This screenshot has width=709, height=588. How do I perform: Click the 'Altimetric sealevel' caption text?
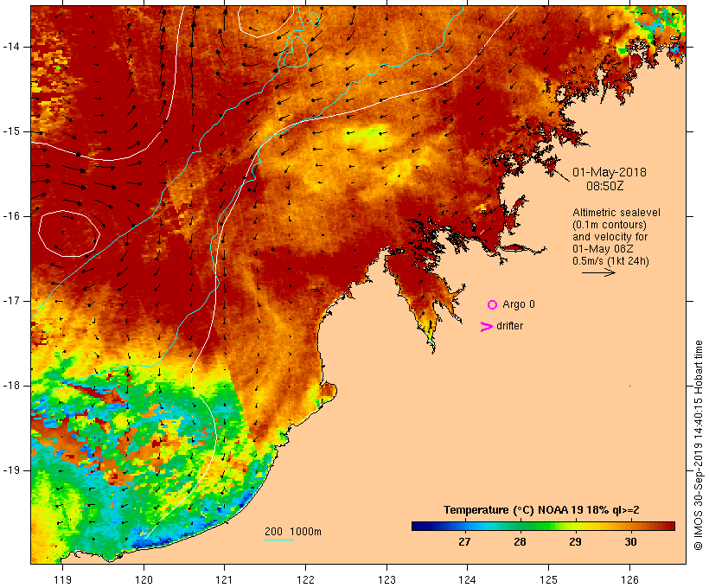pos(616,213)
